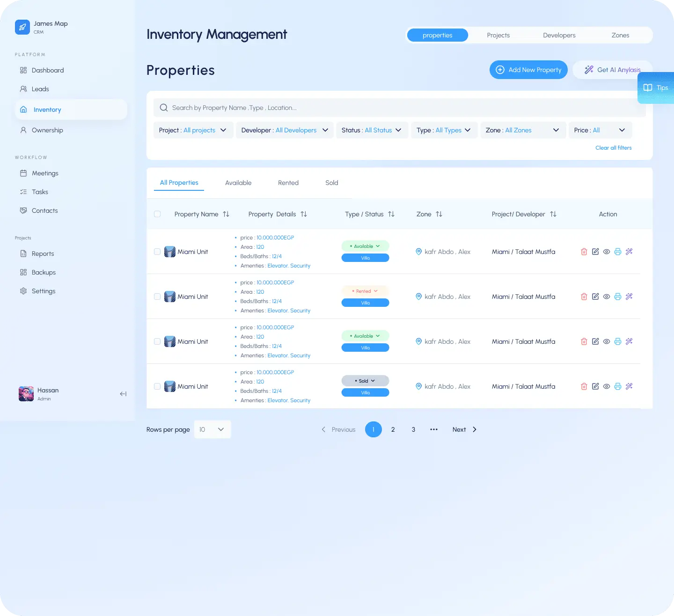Image resolution: width=674 pixels, height=616 pixels.
Task: Delete the first Miami Unit property
Action: pos(584,251)
